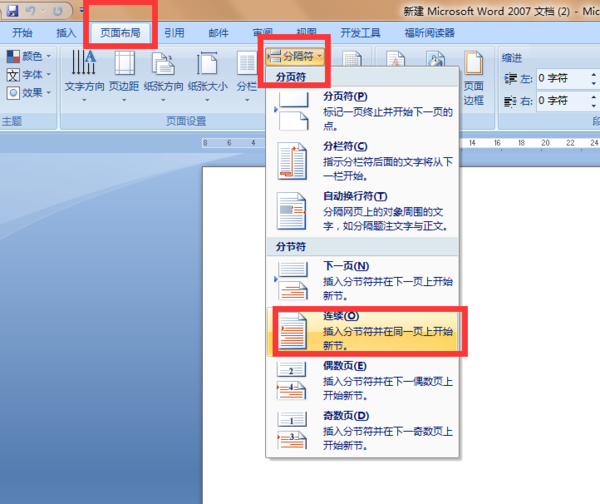This screenshot has height=504, width=600.
Task: Choose 下一页(N) section break
Action: pyautogui.click(x=362, y=281)
